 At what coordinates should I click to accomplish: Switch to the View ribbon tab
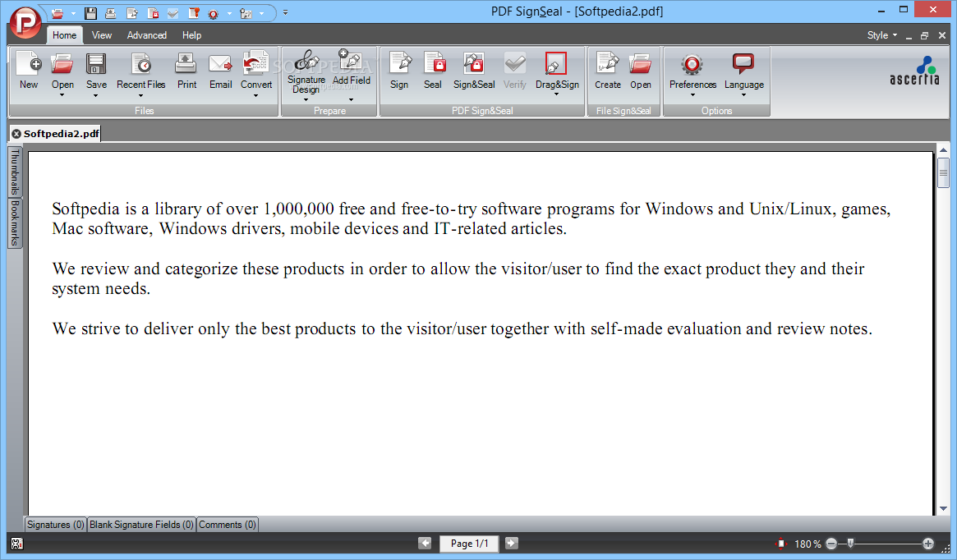(x=101, y=35)
